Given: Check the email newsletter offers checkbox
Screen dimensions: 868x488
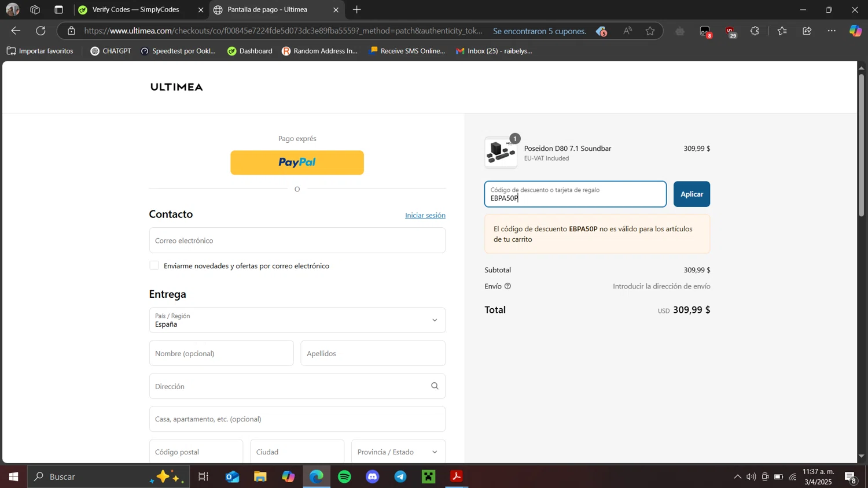Looking at the screenshot, I should 154,265.
